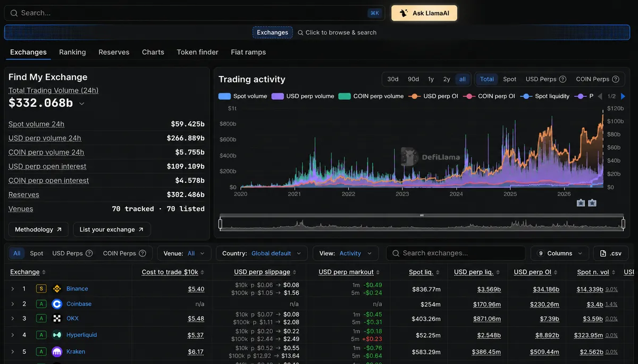Go to previous legend page arrow
Image resolution: width=638 pixels, height=364 pixels.
pos(600,96)
